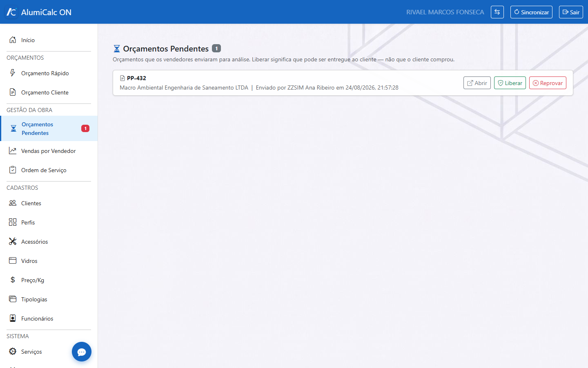
Task: Click the Início home icon
Action: (x=13, y=40)
